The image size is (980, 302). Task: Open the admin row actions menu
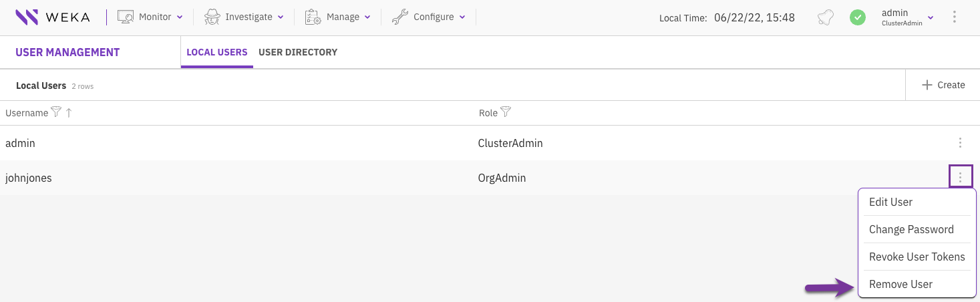click(960, 142)
